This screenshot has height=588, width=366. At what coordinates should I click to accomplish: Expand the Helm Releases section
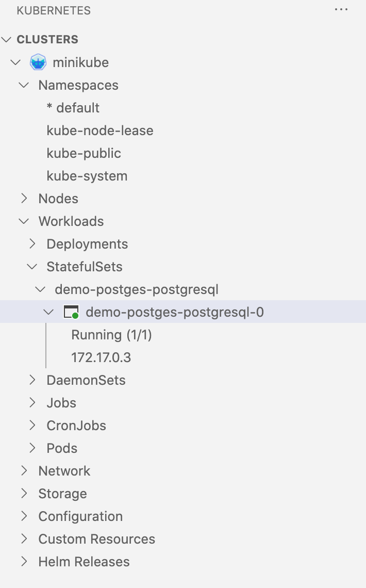tap(24, 562)
